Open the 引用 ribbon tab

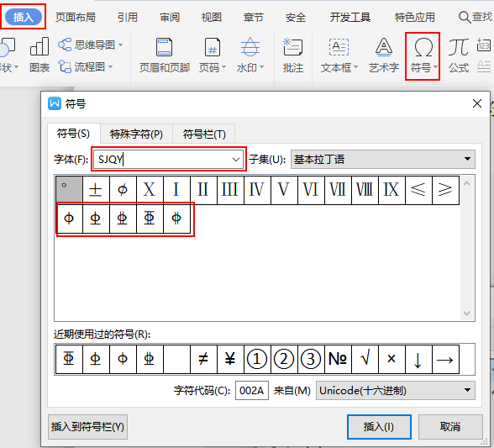(128, 18)
